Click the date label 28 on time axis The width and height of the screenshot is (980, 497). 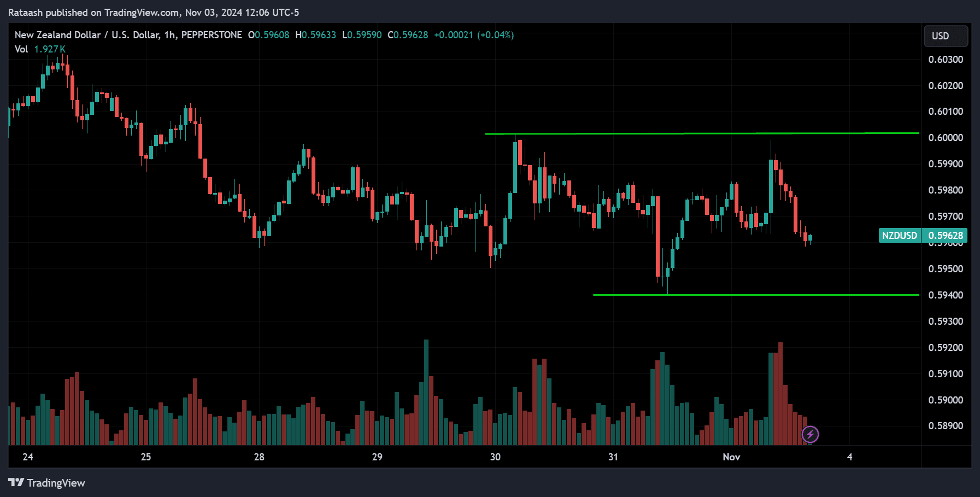tap(259, 457)
